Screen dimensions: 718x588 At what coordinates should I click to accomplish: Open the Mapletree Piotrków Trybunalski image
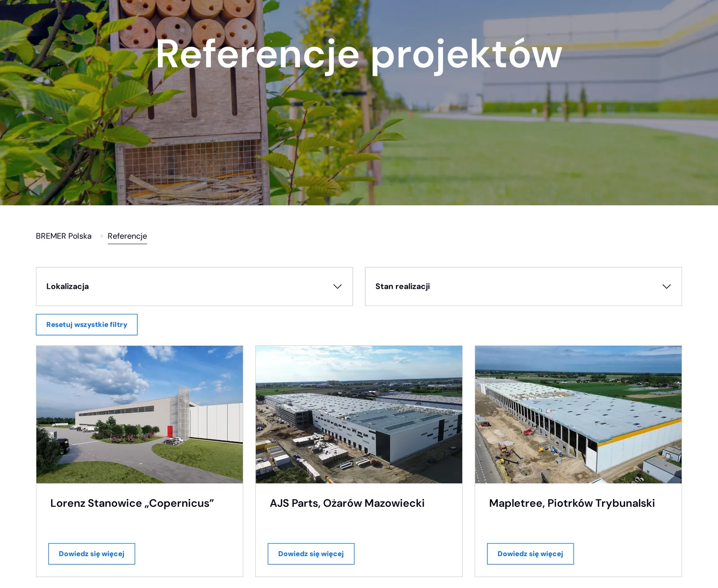pos(578,414)
